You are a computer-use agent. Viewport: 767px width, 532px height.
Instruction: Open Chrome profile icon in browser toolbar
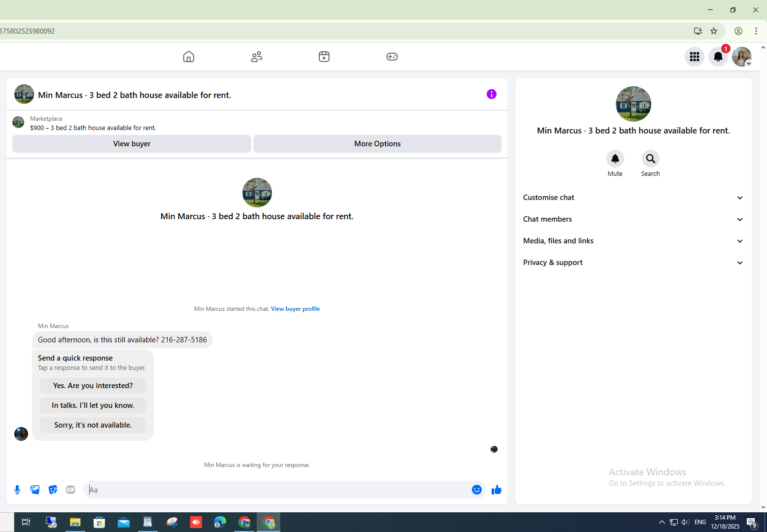click(x=738, y=31)
